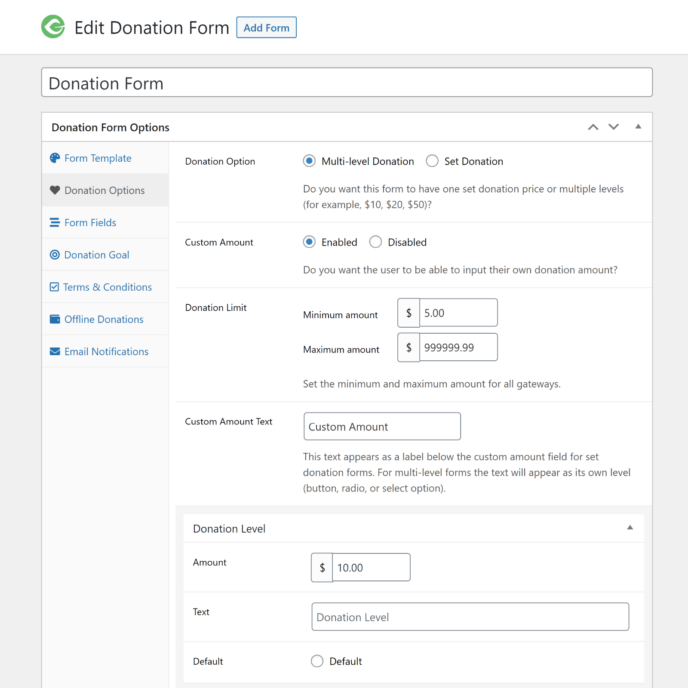Move Donation Form Options panel down
The image size is (688, 688).
[x=613, y=127]
